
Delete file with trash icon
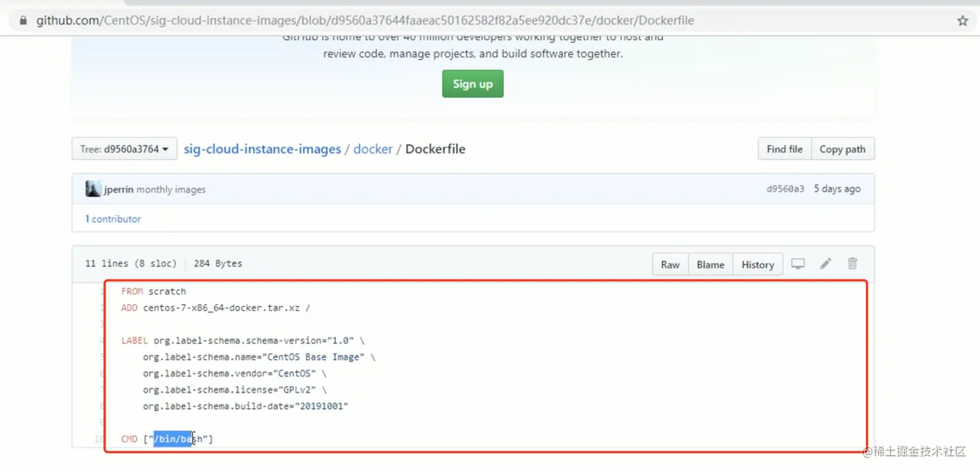point(852,263)
